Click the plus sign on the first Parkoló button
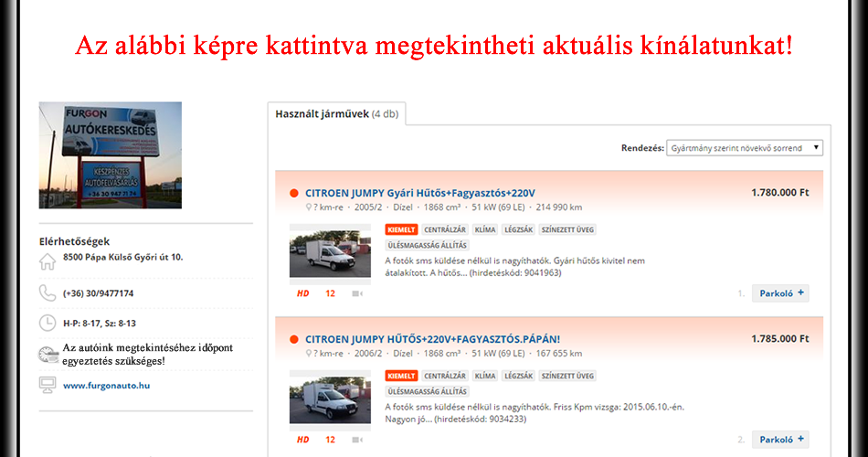Viewport: 868px width, 457px height. pos(800,292)
